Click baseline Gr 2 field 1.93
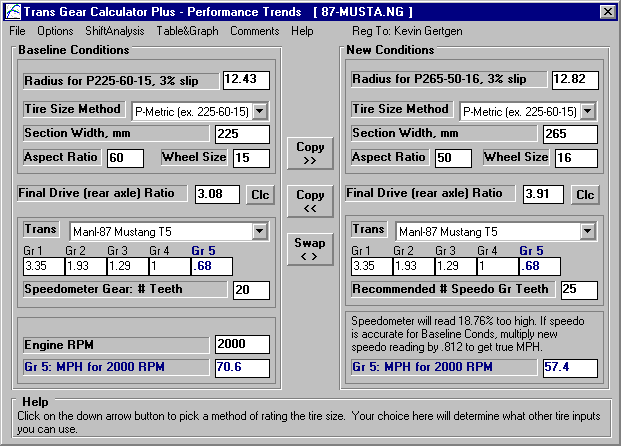This screenshot has width=621, height=446. coord(86,266)
